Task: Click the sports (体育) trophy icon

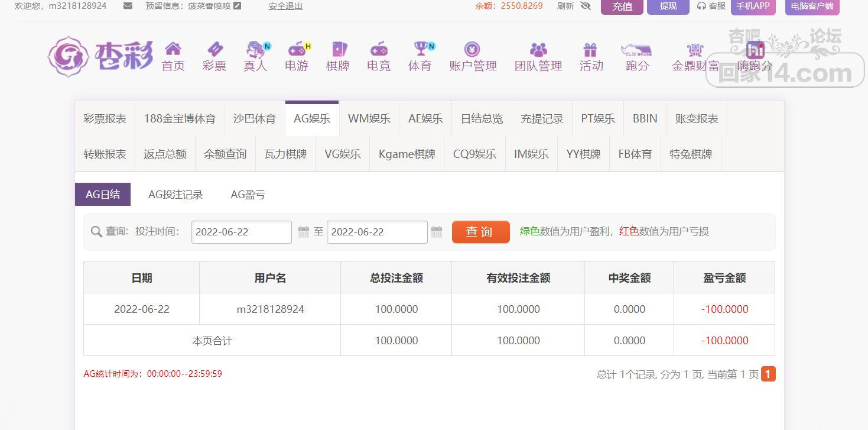Action: [x=420, y=49]
